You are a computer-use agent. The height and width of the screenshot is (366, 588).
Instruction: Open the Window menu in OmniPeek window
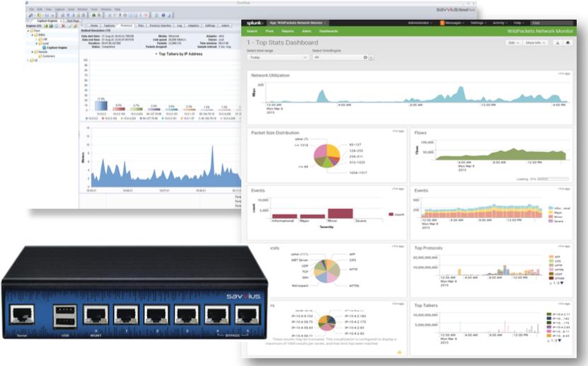click(x=106, y=9)
